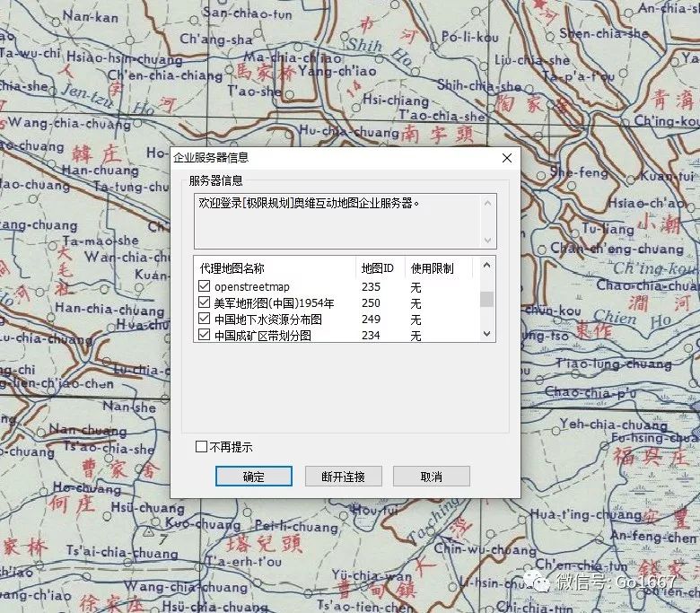
Task: Click map ID 250 cell
Action: coord(371,302)
